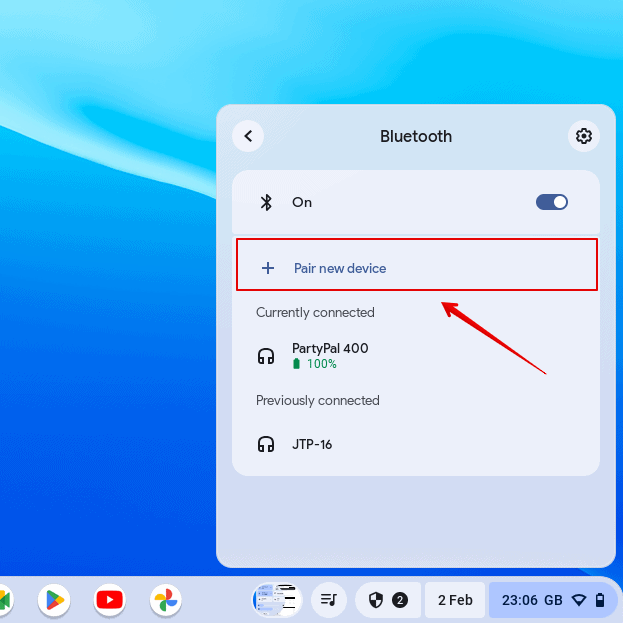Launch Google Play Store from shelf

(x=54, y=600)
